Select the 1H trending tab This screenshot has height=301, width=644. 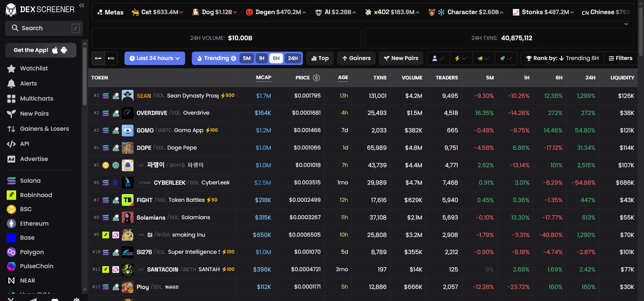(x=262, y=58)
